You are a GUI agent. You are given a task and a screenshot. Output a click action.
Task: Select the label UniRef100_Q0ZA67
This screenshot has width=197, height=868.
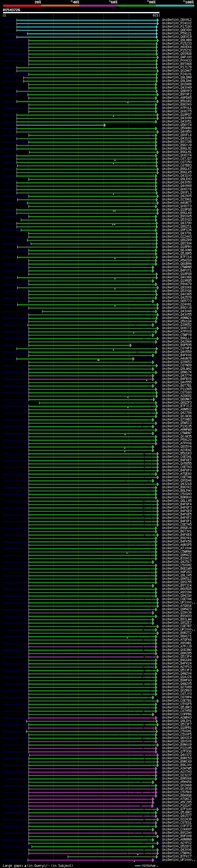tap(177, 71)
